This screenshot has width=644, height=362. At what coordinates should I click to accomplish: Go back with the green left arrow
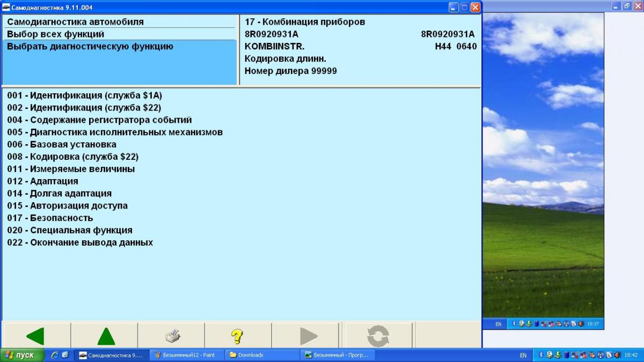(36, 336)
